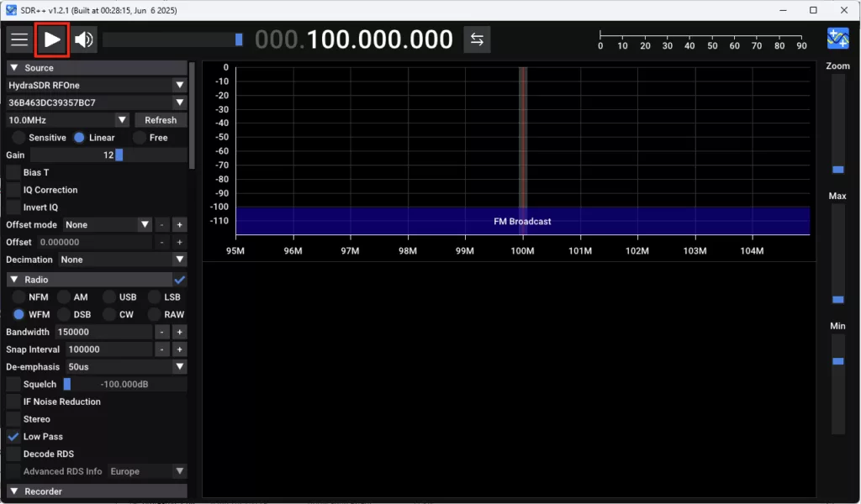Image resolution: width=861 pixels, height=504 pixels.
Task: Click the frequency swap arrows icon
Action: (x=477, y=39)
